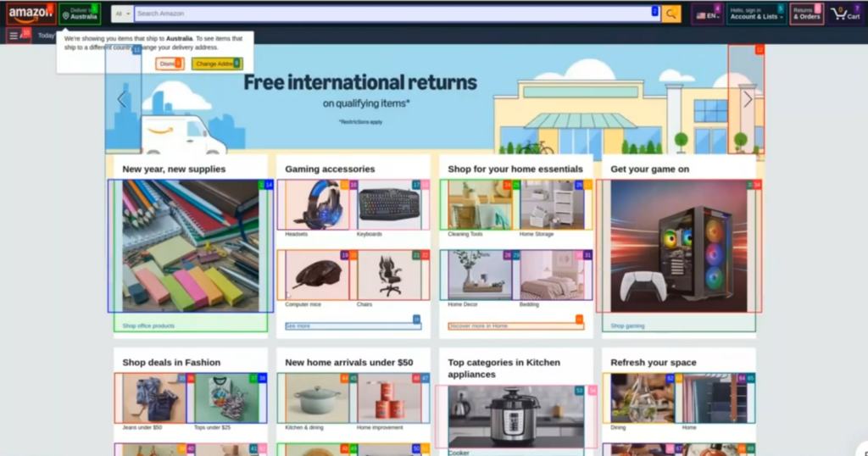Click the Shop office products link
Screen dimensions: 868x456
[x=148, y=325]
